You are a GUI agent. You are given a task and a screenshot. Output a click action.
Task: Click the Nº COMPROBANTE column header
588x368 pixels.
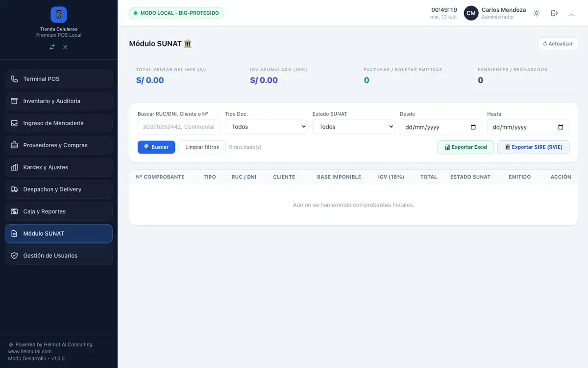[160, 177]
